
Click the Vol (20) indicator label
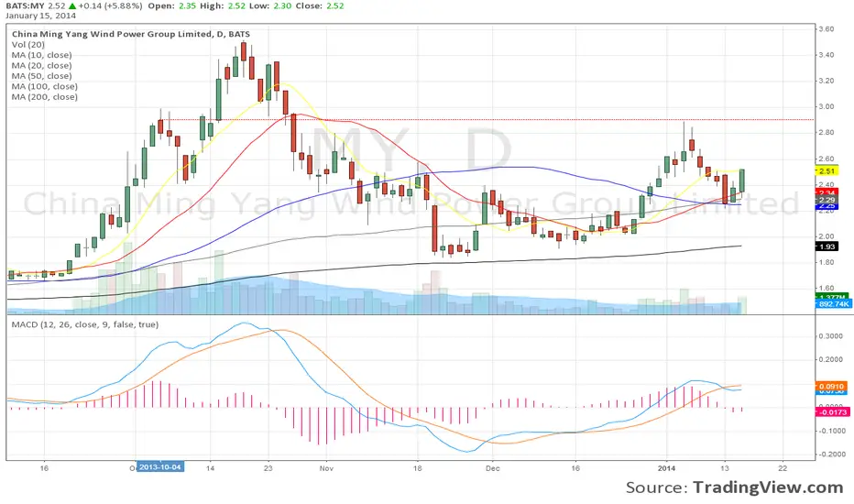point(28,45)
